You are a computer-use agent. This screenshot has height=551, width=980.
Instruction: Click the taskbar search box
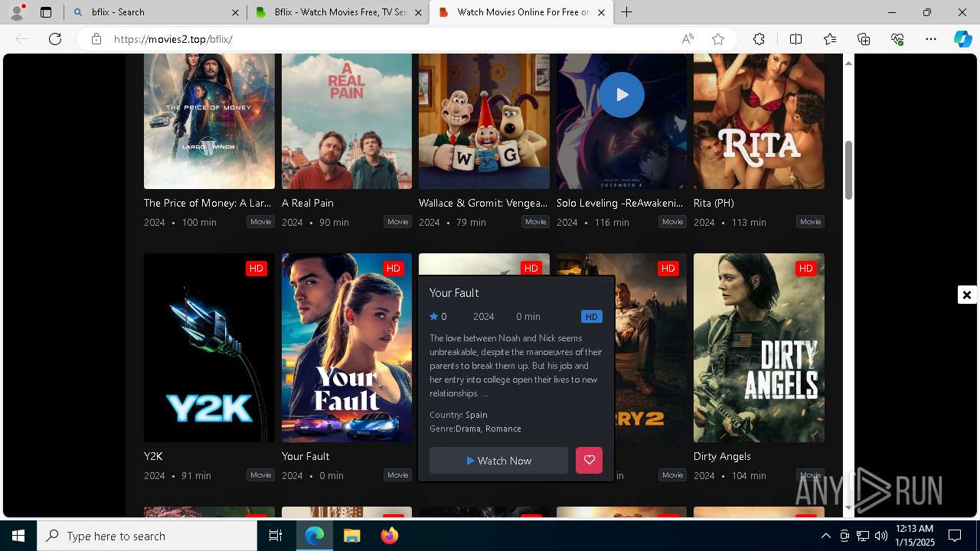pos(147,536)
